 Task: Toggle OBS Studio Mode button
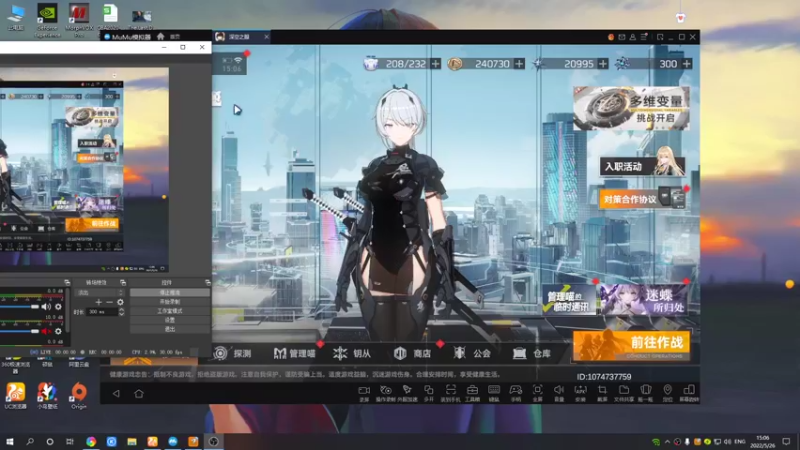pos(170,311)
